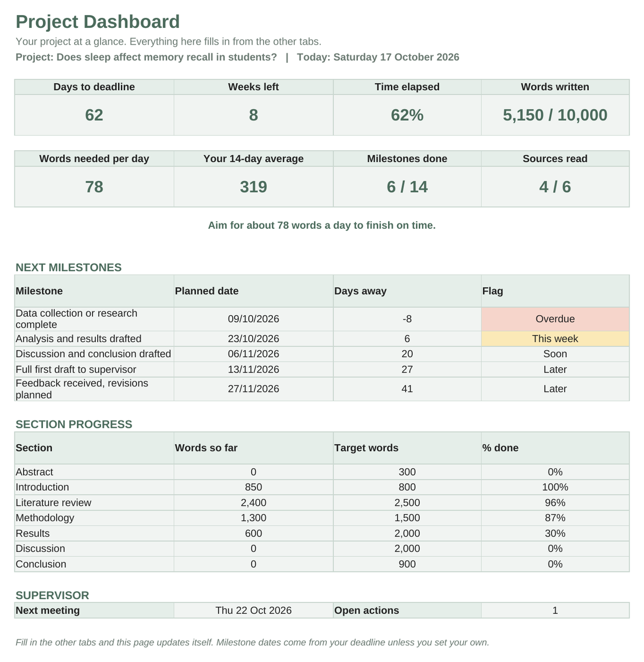Select the Days away column header
Screen dimensions: 644x662
[407, 291]
